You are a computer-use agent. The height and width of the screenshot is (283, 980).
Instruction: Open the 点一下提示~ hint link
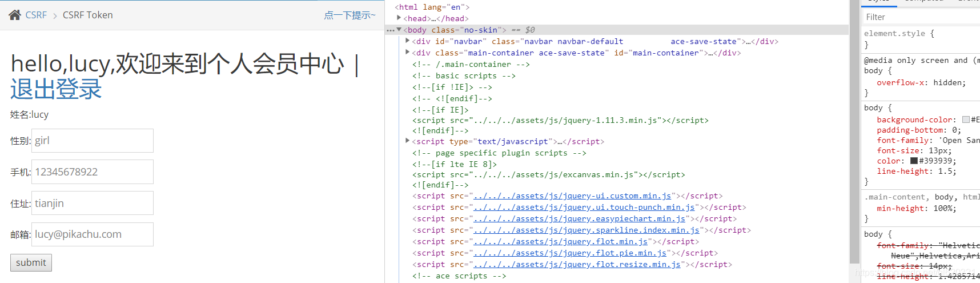coord(350,15)
